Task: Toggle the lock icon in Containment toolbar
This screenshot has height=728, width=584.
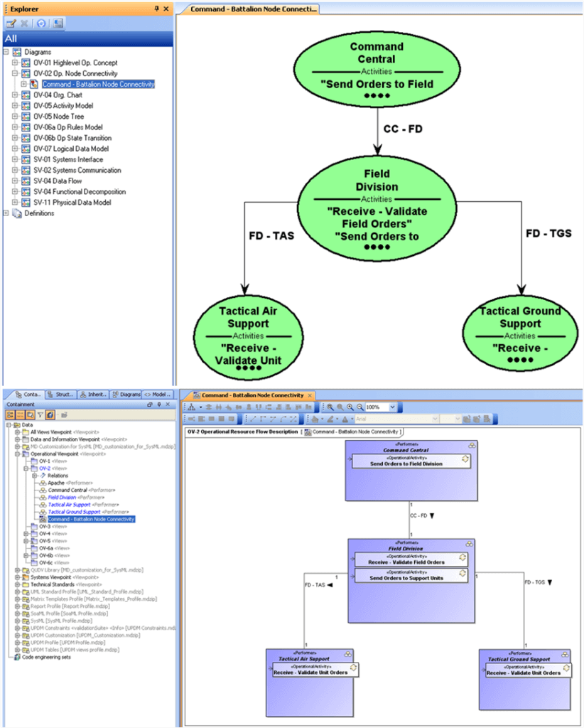Action: (x=50, y=415)
